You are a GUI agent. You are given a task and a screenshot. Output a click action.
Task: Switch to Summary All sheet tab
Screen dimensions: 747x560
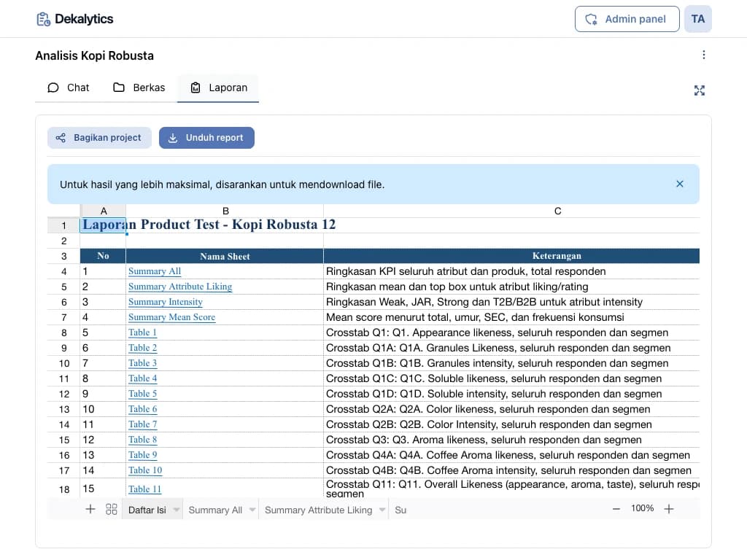click(215, 510)
